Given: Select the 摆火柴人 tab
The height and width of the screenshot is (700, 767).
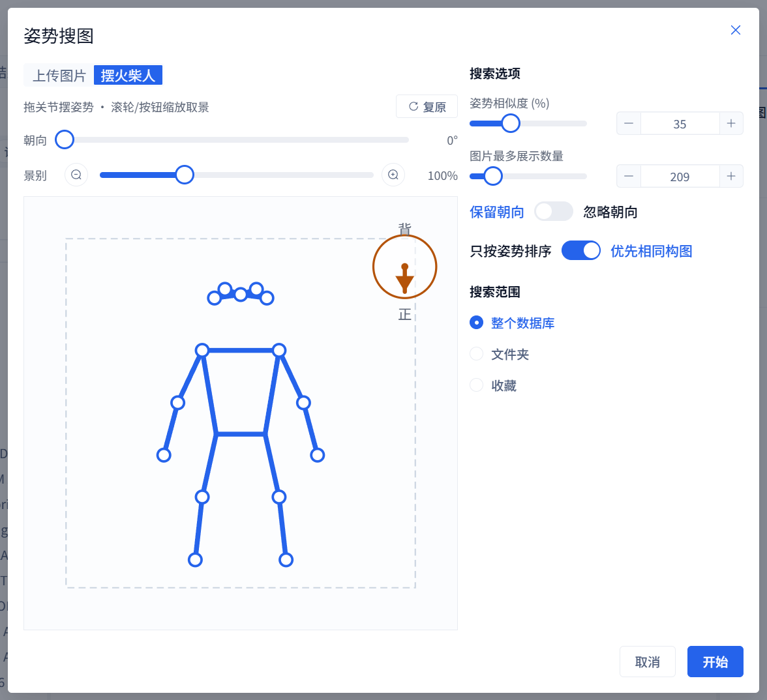Looking at the screenshot, I should (128, 76).
